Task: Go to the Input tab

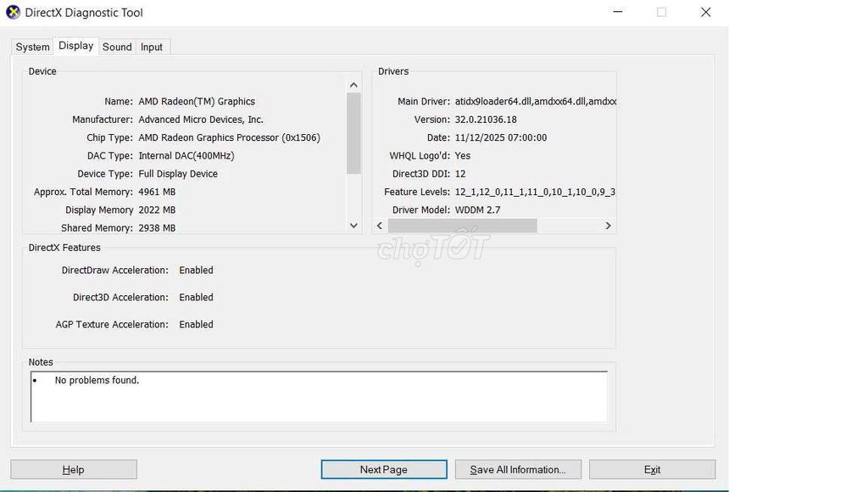Action: click(x=152, y=48)
